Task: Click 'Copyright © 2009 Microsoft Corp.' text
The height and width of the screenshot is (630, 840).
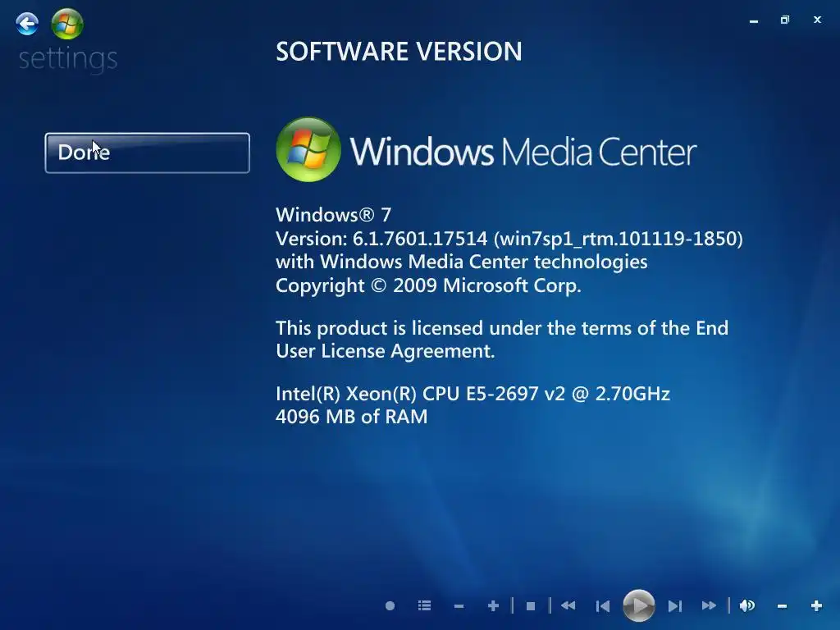Action: tap(428, 285)
